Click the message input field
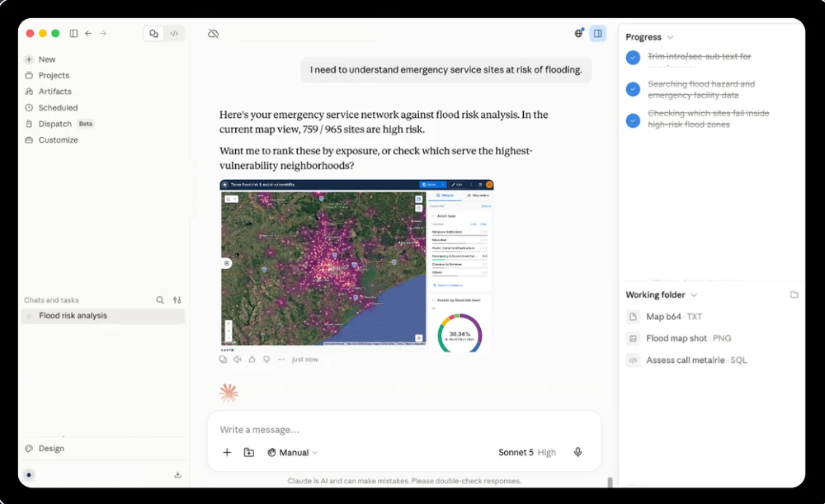The image size is (825, 504). (404, 430)
